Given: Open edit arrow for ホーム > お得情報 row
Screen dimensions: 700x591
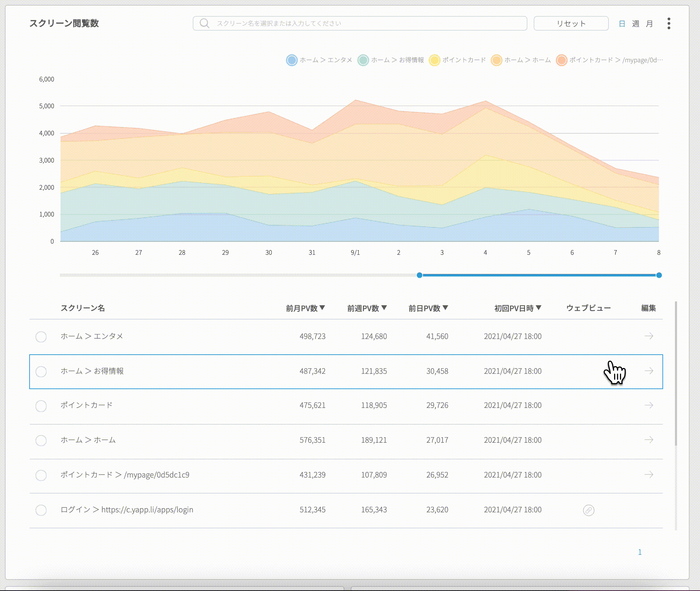Looking at the screenshot, I should pyautogui.click(x=649, y=371).
